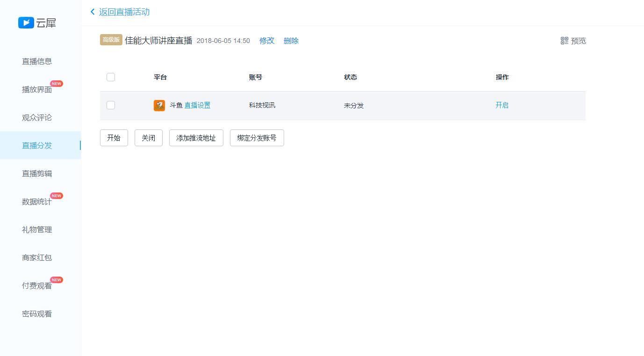Click the 添加推流地址 button
644x356 pixels.
click(196, 138)
